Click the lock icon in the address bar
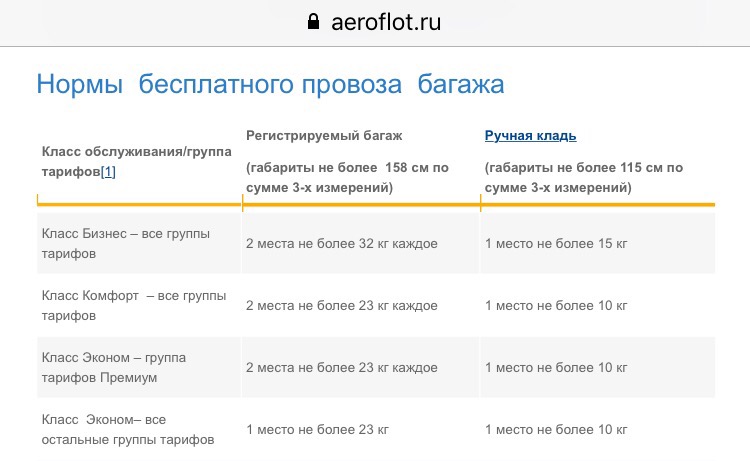750x461 pixels. click(314, 22)
